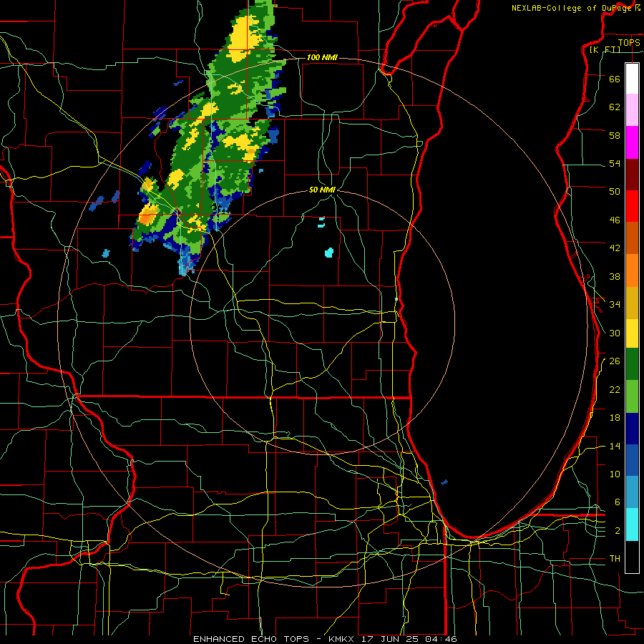Select the 58 legend value
This screenshot has width=644, height=644.
click(x=615, y=135)
